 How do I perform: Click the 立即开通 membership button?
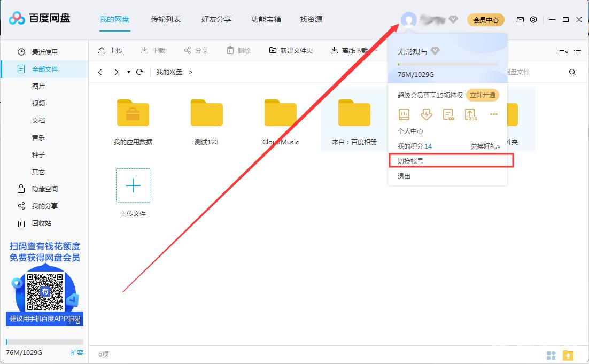pos(483,95)
